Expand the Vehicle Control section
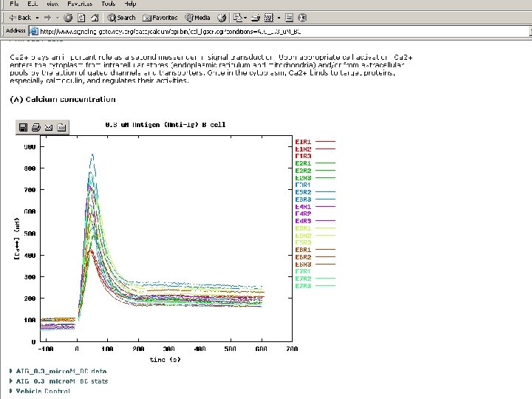The height and width of the screenshot is (399, 532). (x=42, y=390)
